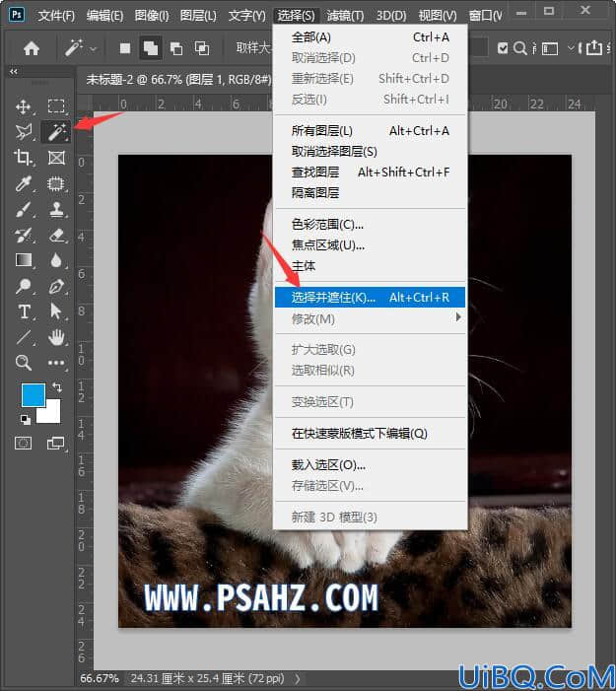Select the Path Selection arrow tool
This screenshot has width=616, height=691.
55,311
